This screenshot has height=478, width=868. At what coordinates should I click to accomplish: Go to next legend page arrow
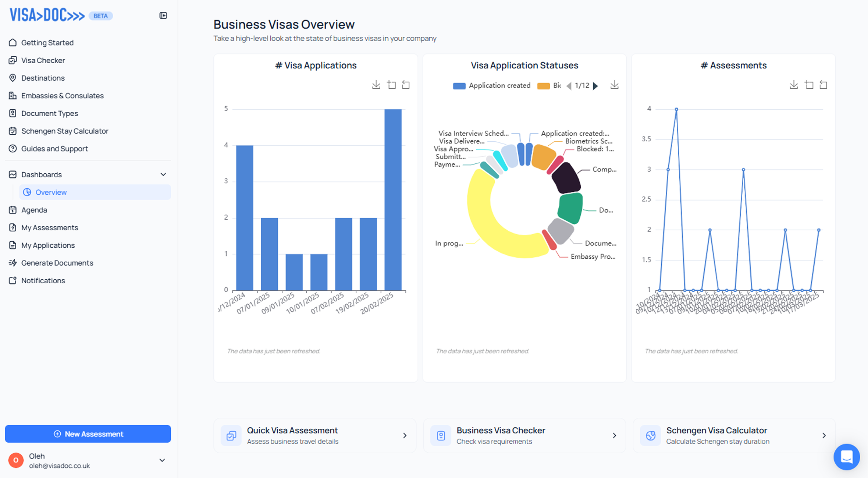click(595, 86)
